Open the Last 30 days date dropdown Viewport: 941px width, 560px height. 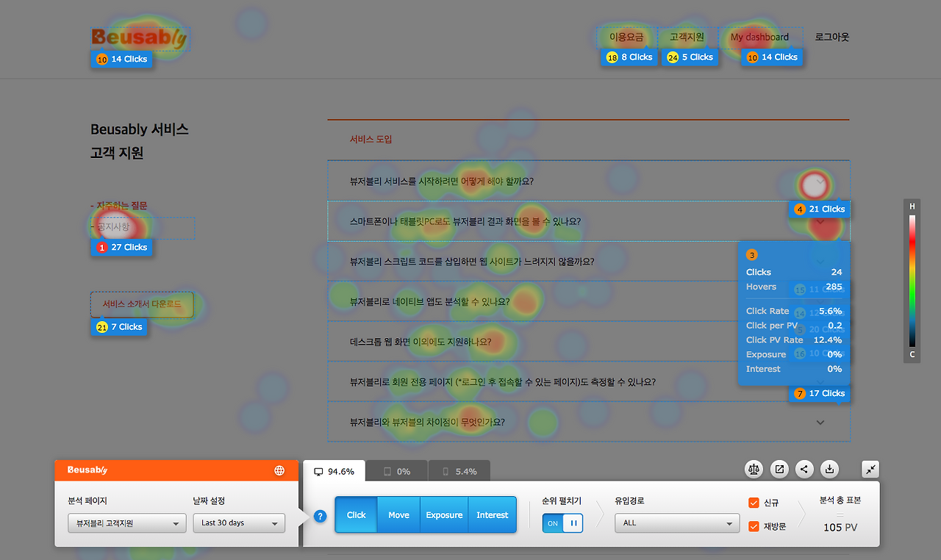coord(239,523)
